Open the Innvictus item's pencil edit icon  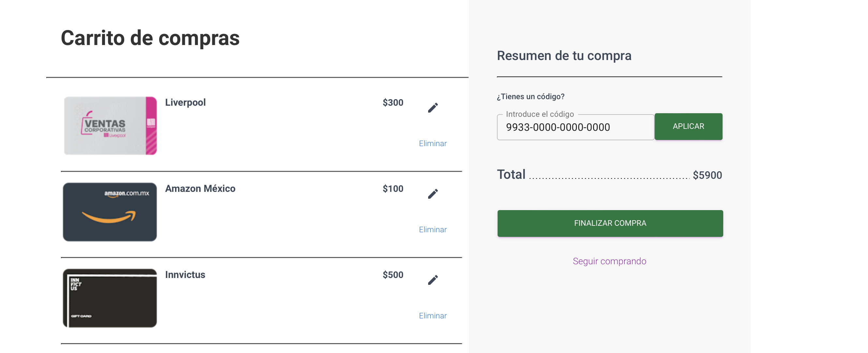tap(433, 280)
